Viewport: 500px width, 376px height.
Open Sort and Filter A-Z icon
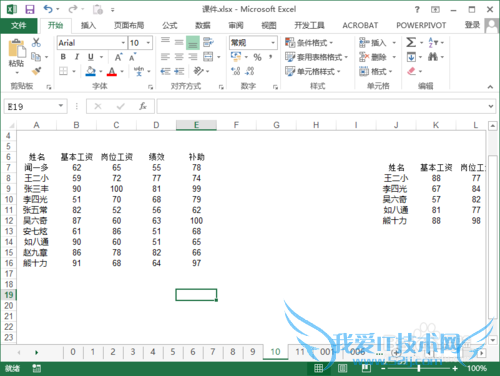(433, 42)
